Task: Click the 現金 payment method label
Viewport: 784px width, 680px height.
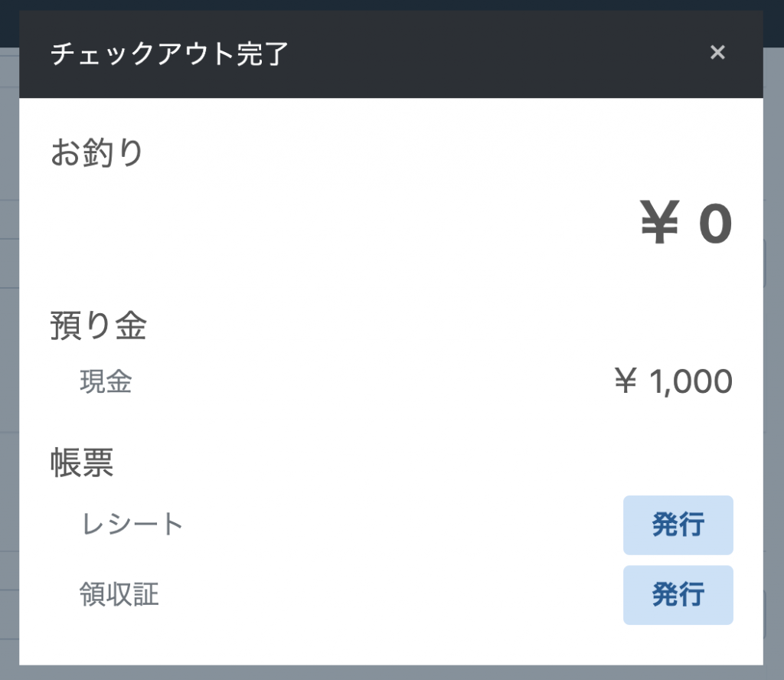Action: click(106, 381)
